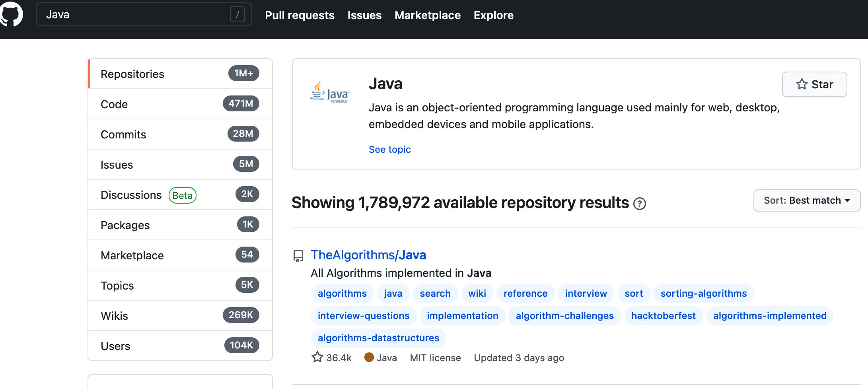Click the hacktoberfest topic tag
This screenshot has height=389, width=868.
(663, 316)
